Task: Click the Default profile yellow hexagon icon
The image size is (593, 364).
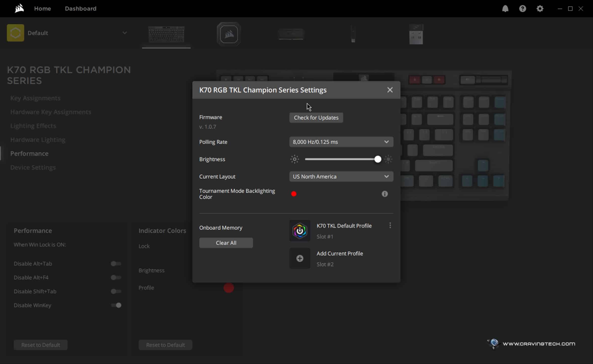Action: (x=15, y=33)
